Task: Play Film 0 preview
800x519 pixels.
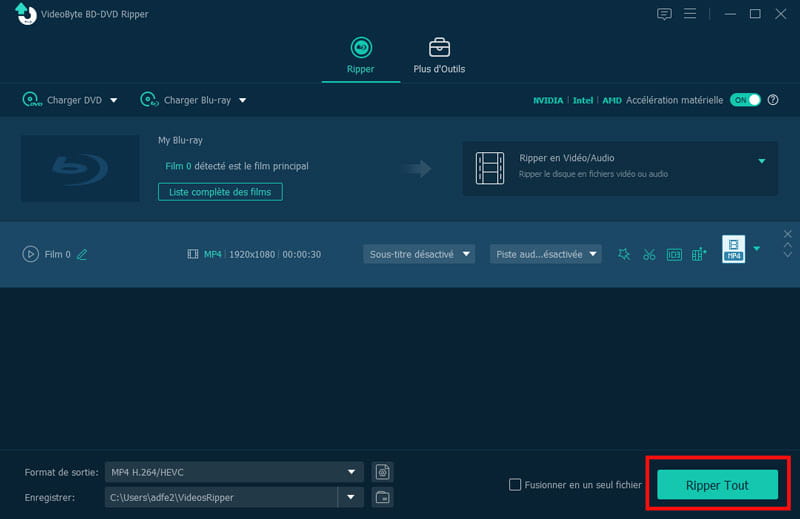Action: tap(31, 254)
